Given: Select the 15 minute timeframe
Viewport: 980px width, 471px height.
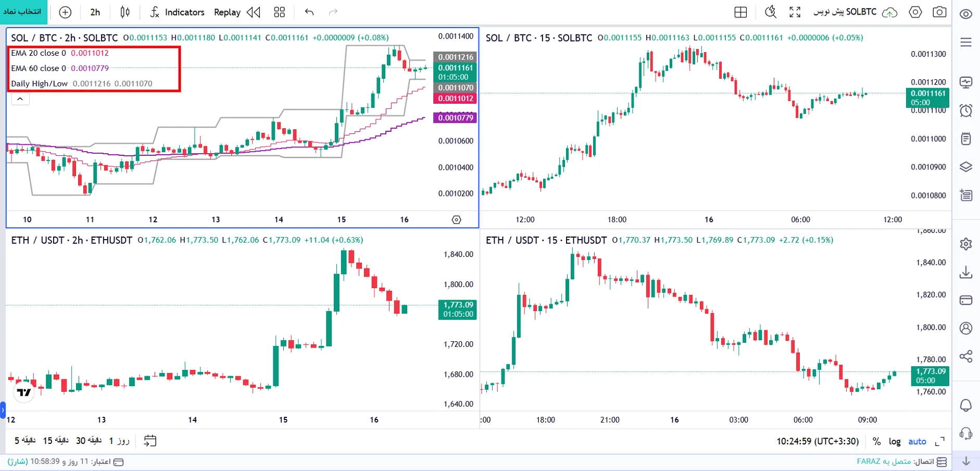Looking at the screenshot, I should 56,441.
